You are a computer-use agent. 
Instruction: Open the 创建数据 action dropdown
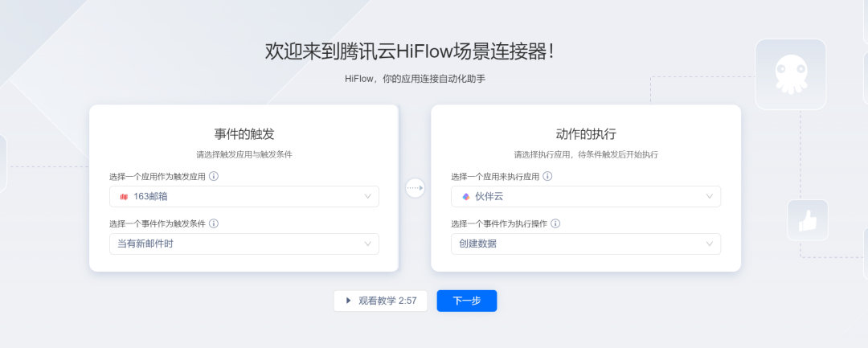(x=586, y=244)
